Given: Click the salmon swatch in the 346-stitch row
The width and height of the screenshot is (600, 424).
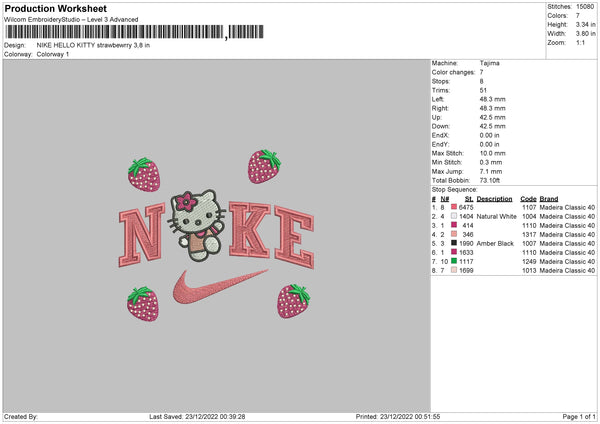Looking at the screenshot, I should click(x=454, y=234).
